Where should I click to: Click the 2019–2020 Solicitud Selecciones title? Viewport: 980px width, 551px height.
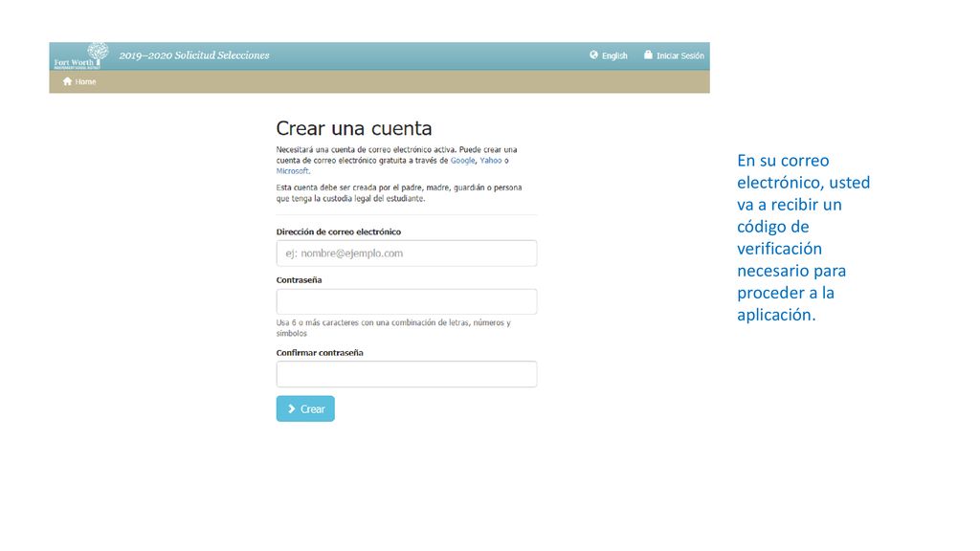194,55
